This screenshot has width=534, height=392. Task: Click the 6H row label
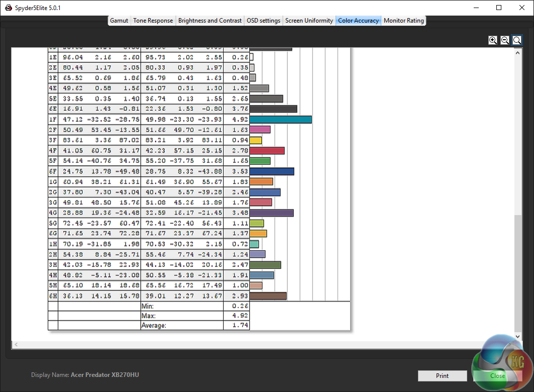[53, 296]
